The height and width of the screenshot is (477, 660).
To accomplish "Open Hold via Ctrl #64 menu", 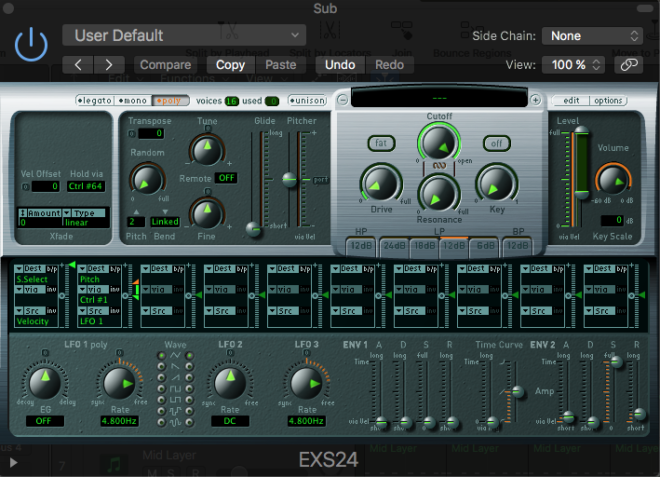I will tap(86, 186).
